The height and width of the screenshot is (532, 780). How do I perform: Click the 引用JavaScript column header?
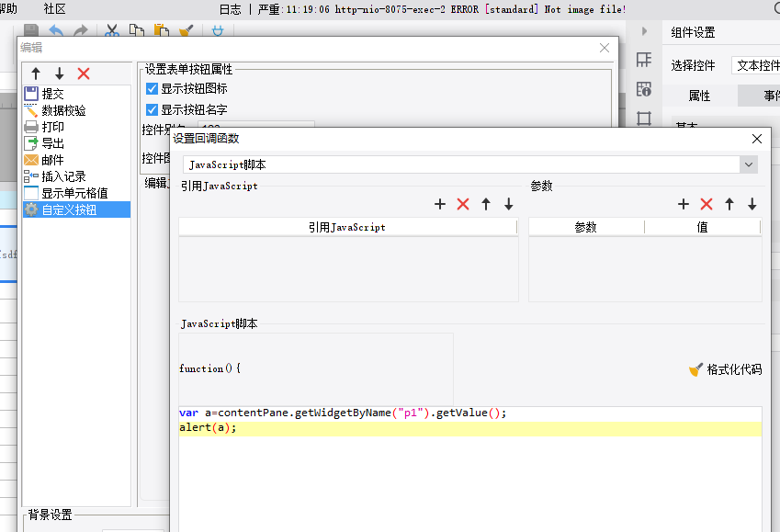pos(347,228)
